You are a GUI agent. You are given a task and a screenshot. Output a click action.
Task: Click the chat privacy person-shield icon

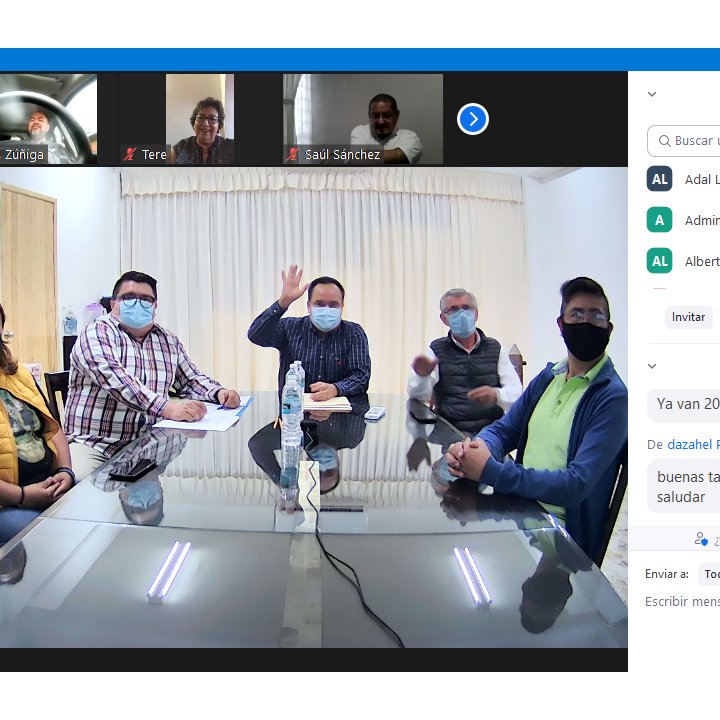[701, 539]
